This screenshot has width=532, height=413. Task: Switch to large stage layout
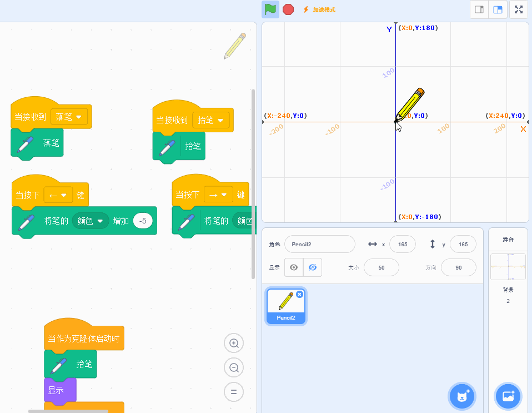tap(498, 9)
